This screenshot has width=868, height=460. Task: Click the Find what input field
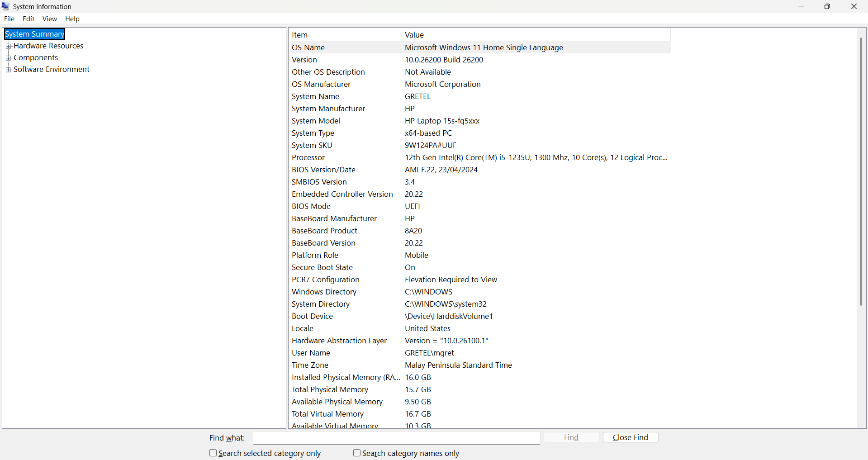[396, 438]
